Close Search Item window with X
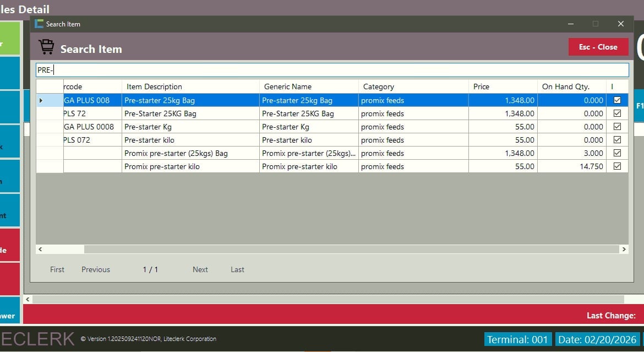Viewport: 644px width, 352px height. [620, 24]
